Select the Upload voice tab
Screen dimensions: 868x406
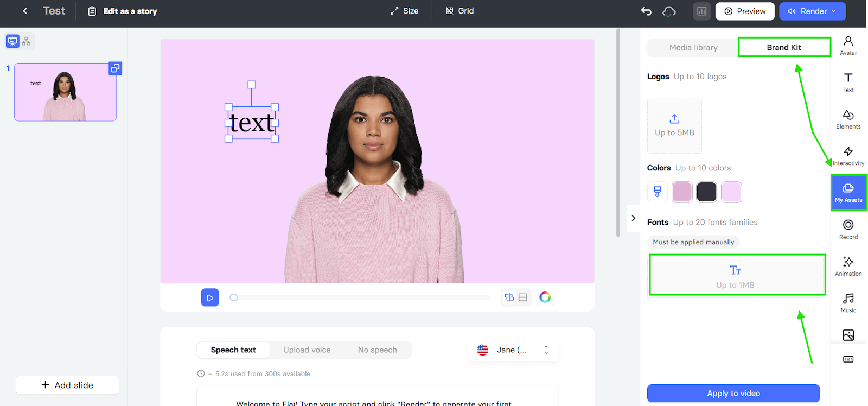point(307,350)
